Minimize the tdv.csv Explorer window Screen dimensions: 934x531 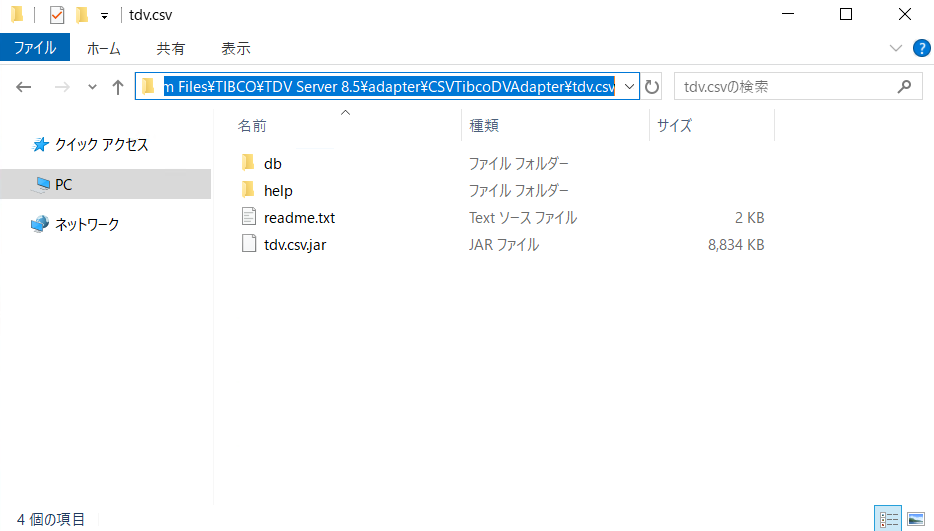point(788,14)
